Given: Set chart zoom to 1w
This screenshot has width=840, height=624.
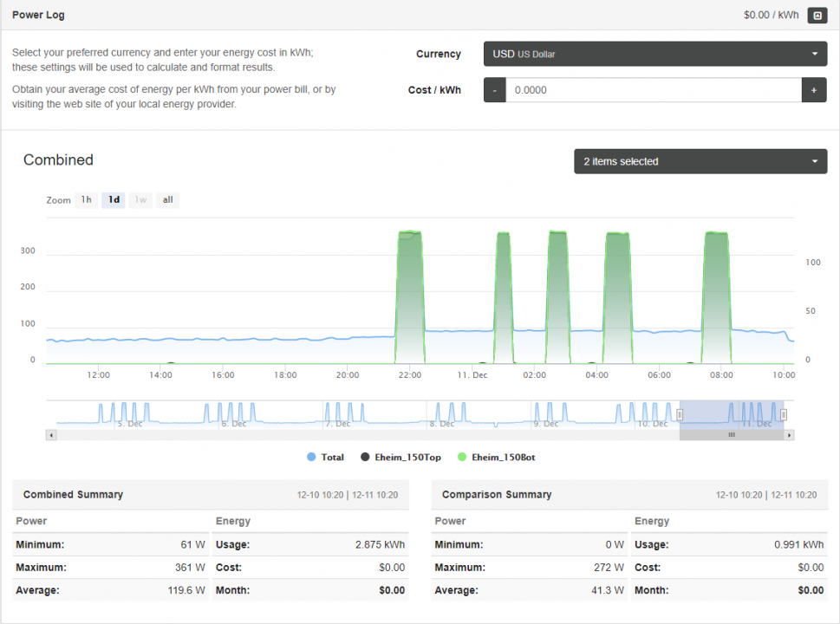Looking at the screenshot, I should tap(140, 200).
